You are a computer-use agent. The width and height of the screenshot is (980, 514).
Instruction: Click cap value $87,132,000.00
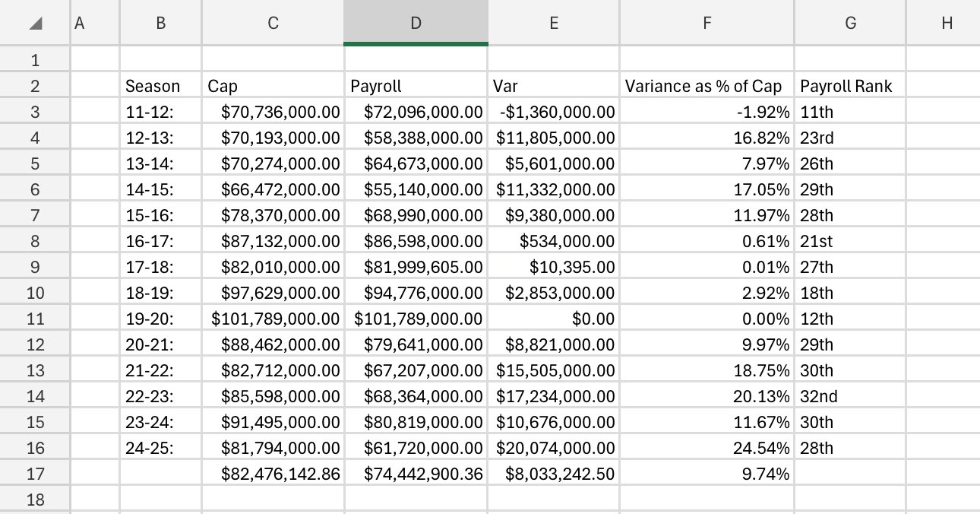pyautogui.click(x=273, y=241)
